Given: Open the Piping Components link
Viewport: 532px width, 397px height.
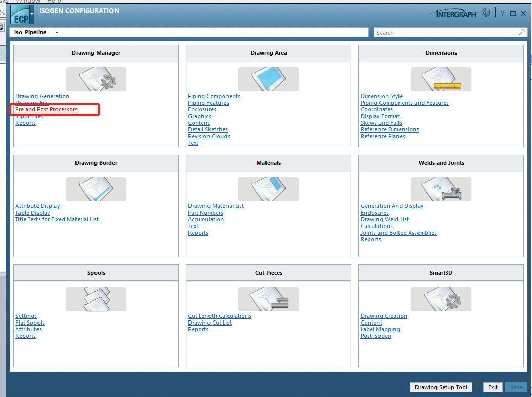Looking at the screenshot, I should tap(214, 96).
